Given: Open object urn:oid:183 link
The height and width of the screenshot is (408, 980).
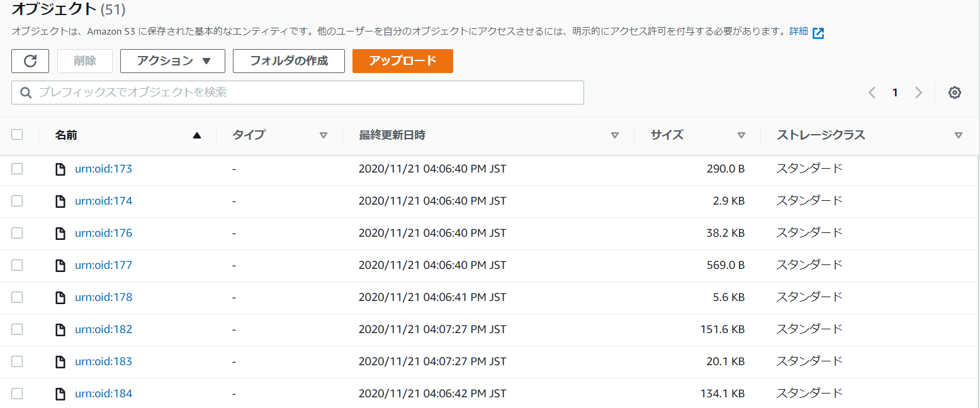Looking at the screenshot, I should (x=103, y=361).
